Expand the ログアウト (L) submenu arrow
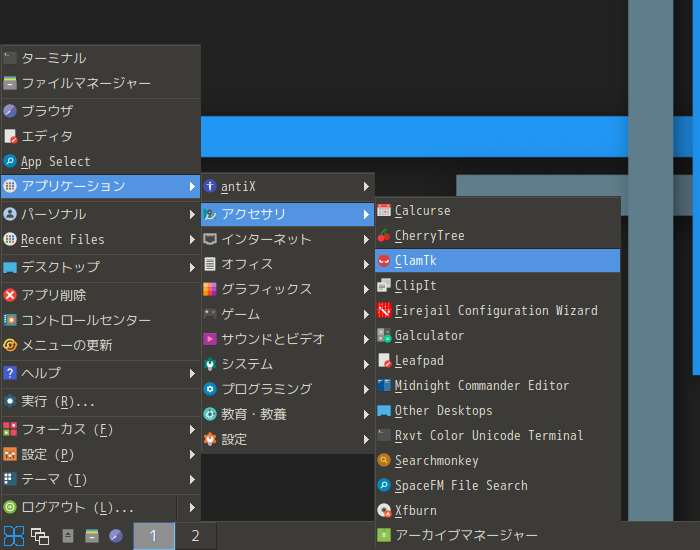The image size is (700, 550). [192, 508]
